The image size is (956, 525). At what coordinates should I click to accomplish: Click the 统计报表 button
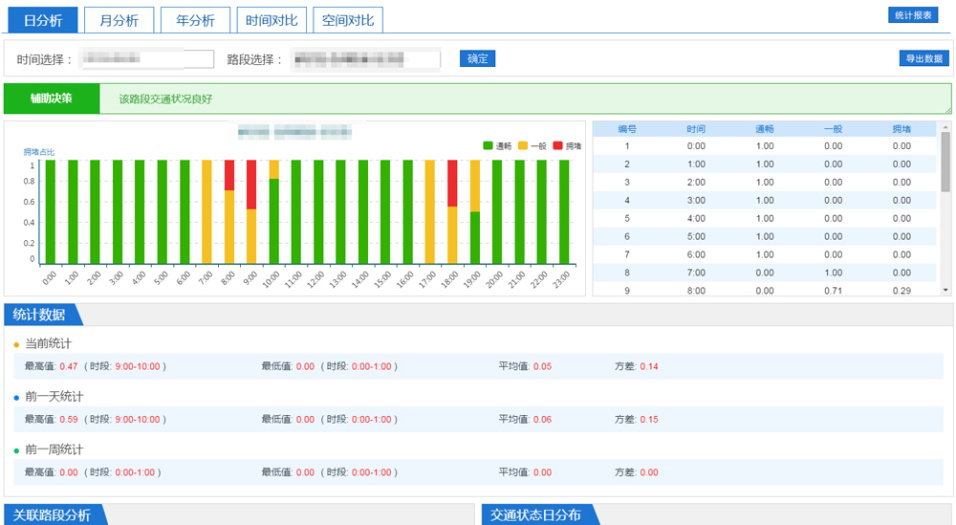pos(912,15)
